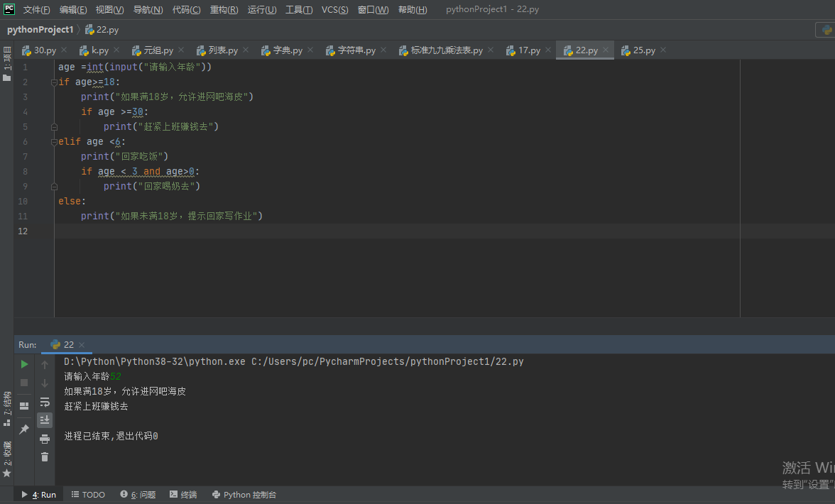
Task: Clear console with the trash icon
Action: [x=45, y=457]
